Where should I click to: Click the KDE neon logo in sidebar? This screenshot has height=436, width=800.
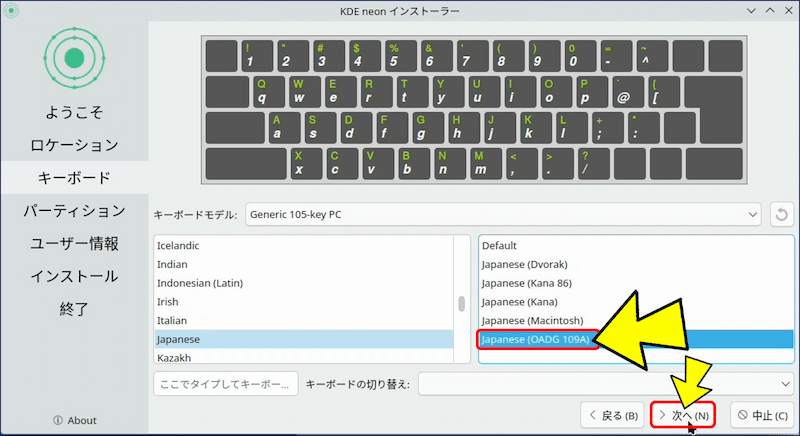(x=73, y=58)
